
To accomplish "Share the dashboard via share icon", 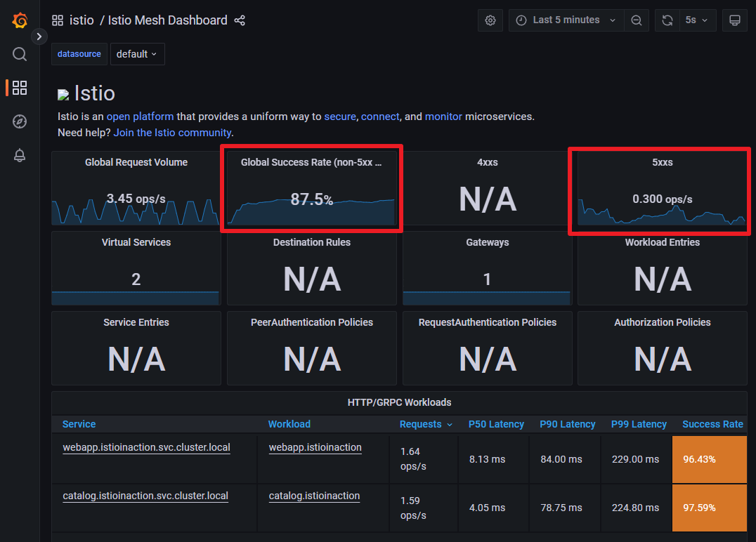I will [240, 20].
